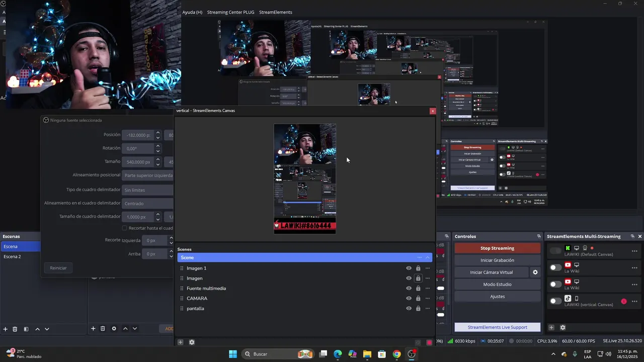644x362 pixels.
Task: Open options for LAWIKI vertical Canvas output
Action: (x=634, y=302)
